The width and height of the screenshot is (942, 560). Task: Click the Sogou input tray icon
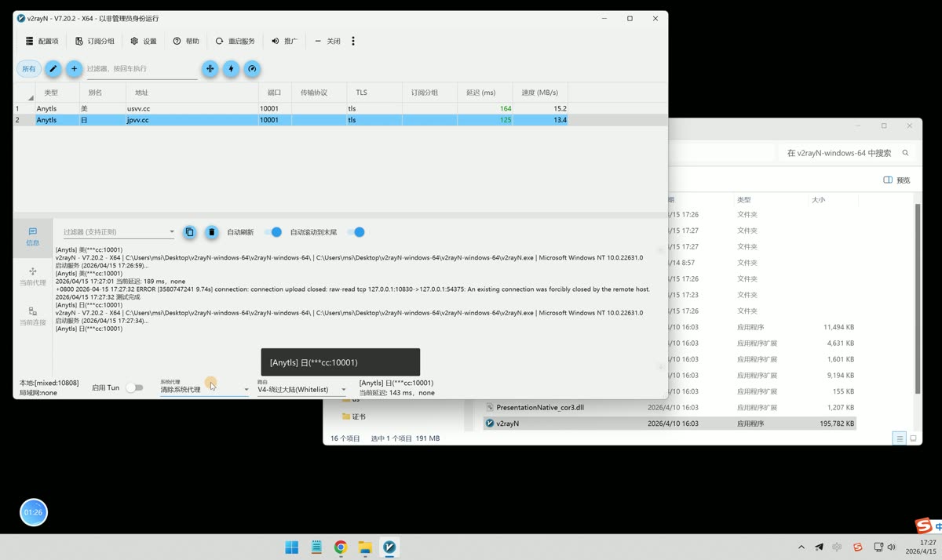(x=857, y=547)
